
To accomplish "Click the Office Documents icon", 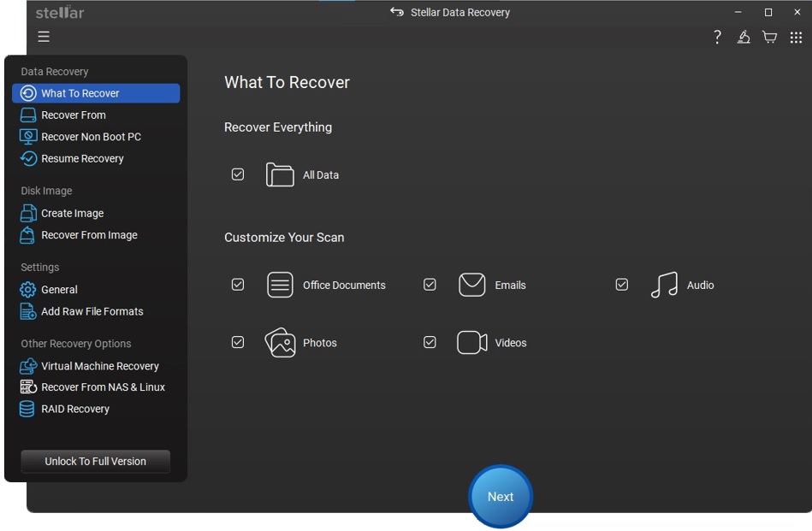I will tap(280, 285).
